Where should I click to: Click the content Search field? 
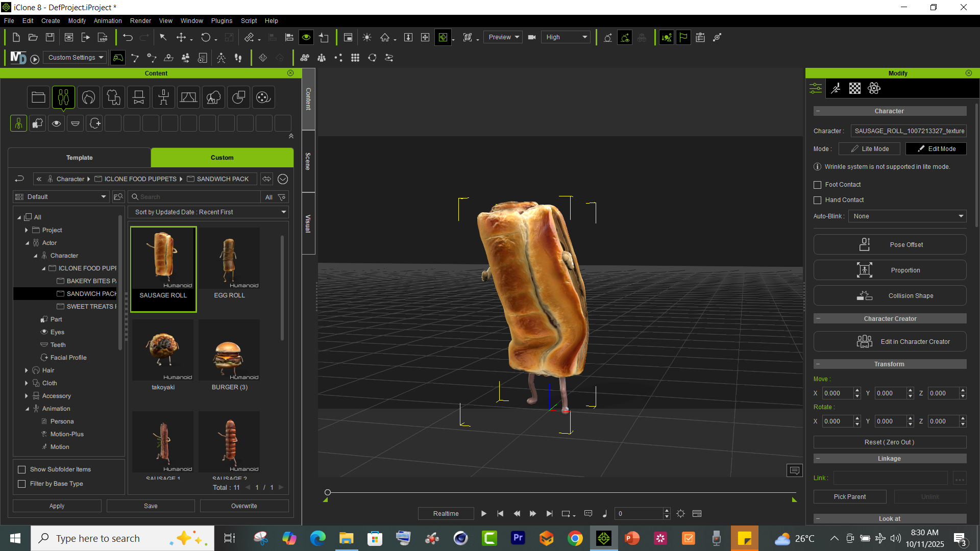point(194,197)
